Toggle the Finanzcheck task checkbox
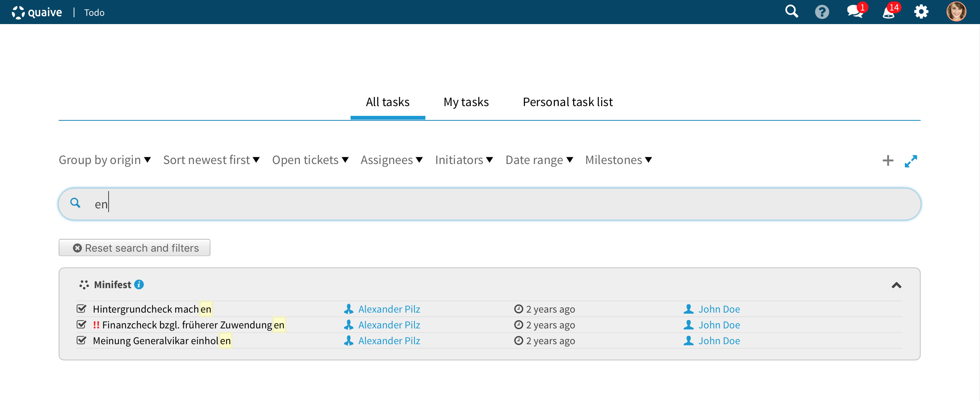The image size is (980, 401). (x=82, y=325)
